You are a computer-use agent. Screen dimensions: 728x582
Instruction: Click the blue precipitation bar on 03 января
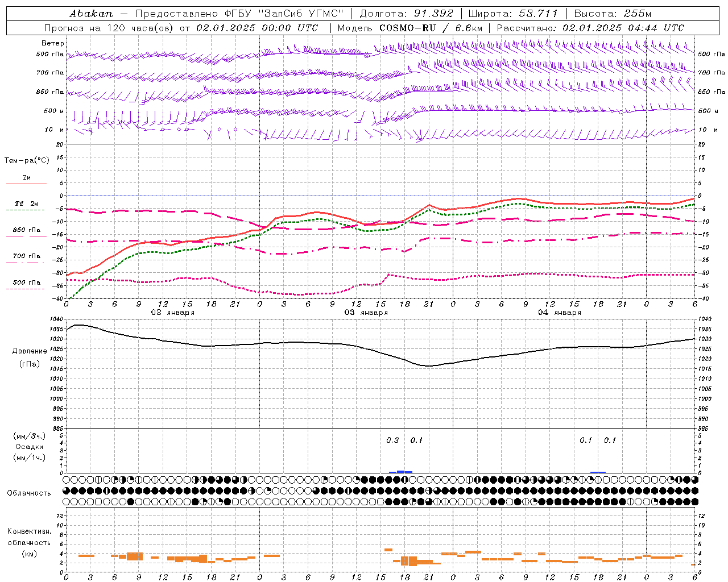(400, 472)
